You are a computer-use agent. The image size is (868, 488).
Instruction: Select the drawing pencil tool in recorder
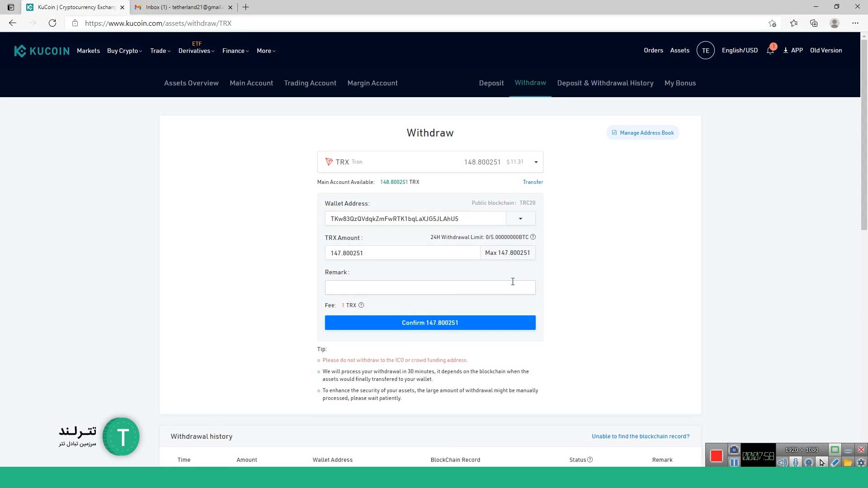pos(835,462)
